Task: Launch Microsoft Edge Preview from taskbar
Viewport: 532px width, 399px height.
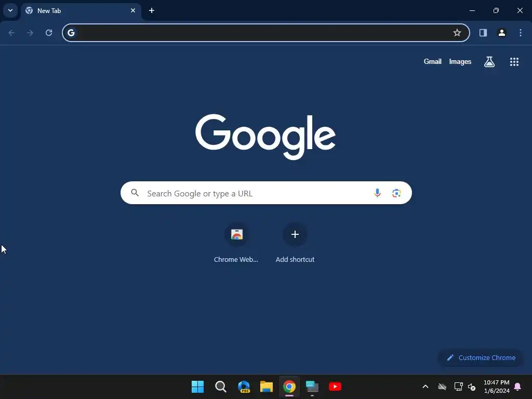Action: (244, 387)
